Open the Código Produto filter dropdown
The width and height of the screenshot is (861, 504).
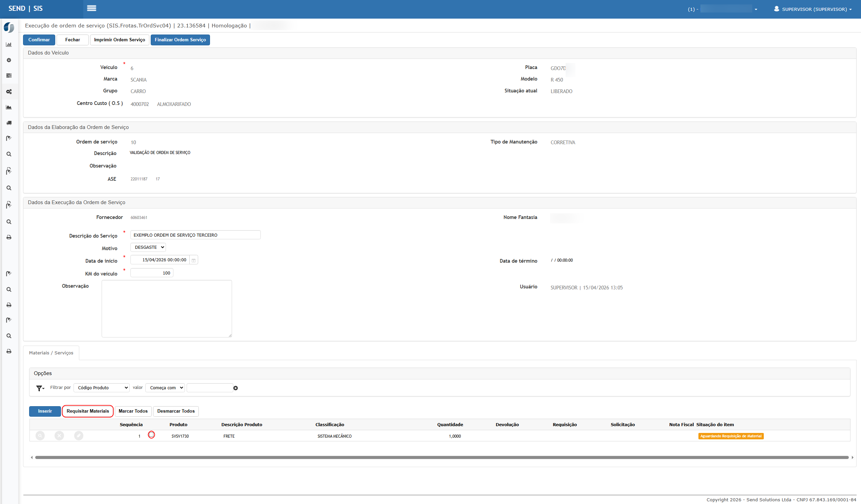point(102,388)
